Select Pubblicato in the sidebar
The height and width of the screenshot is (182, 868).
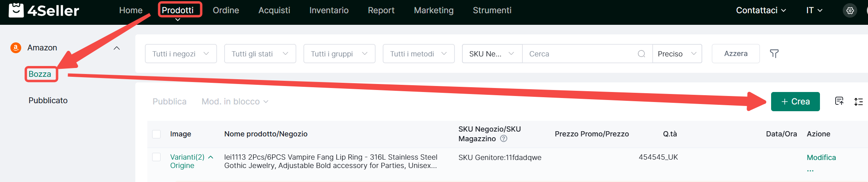48,100
